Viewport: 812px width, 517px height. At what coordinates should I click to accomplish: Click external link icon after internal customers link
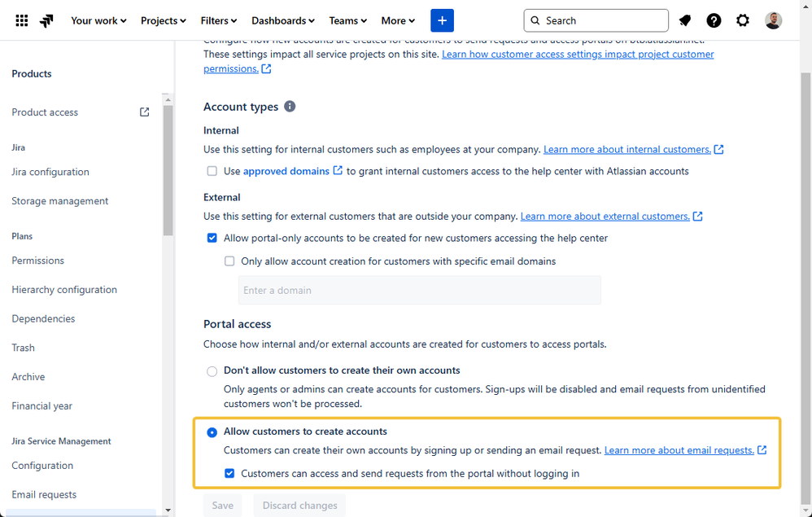[x=718, y=149]
